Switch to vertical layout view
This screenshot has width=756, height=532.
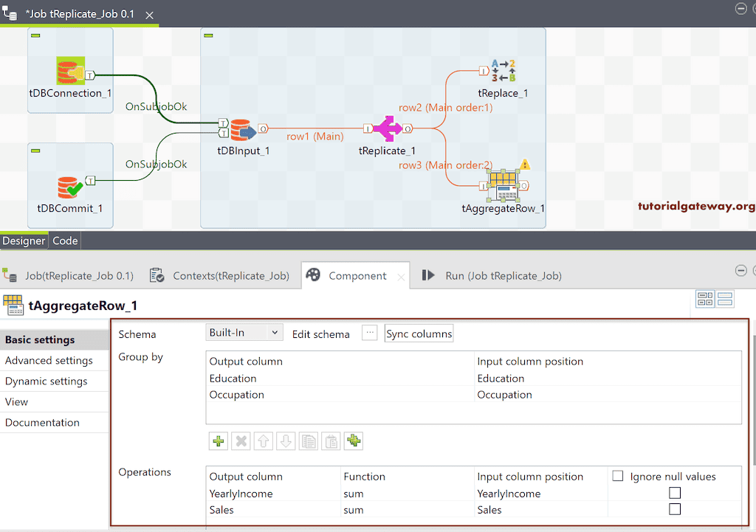tap(724, 298)
